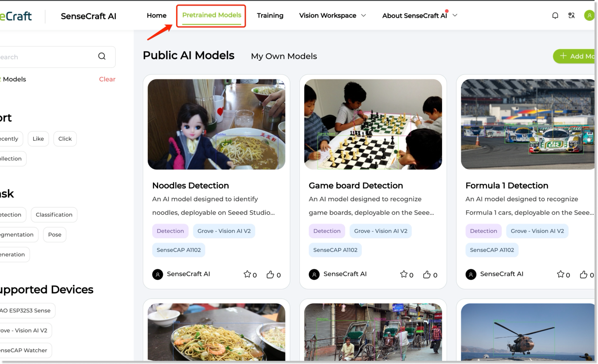
Task: Open the Formula 1 Detection title
Action: coord(507,186)
